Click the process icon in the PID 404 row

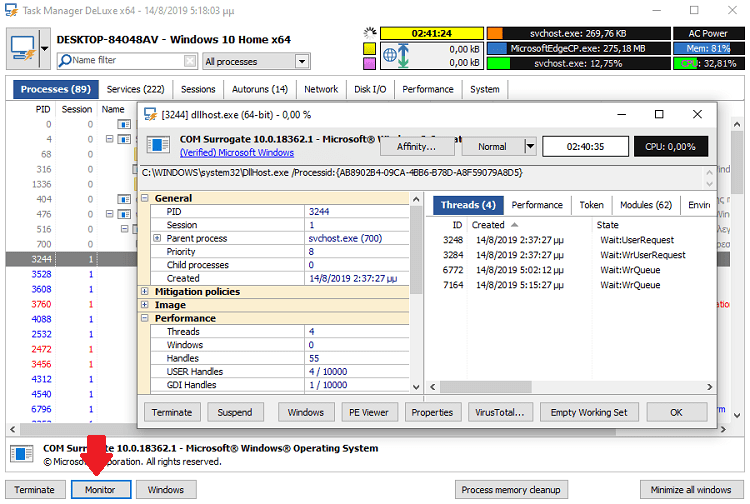[x=124, y=199]
